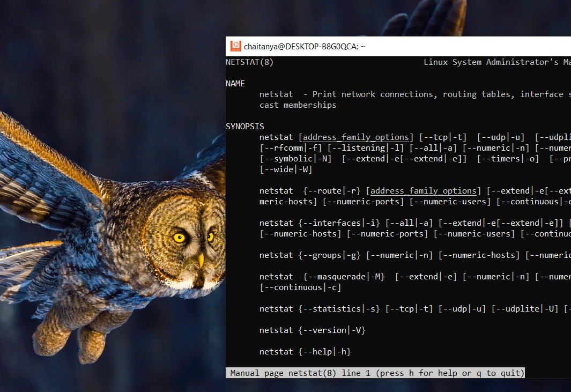Click the {--groups|-g} option
This screenshot has width=571, height=392.
pos(330,255)
